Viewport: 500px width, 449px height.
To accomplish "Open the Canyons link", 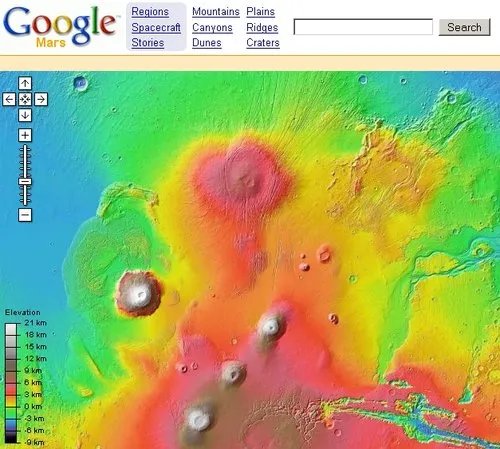I will click(212, 27).
